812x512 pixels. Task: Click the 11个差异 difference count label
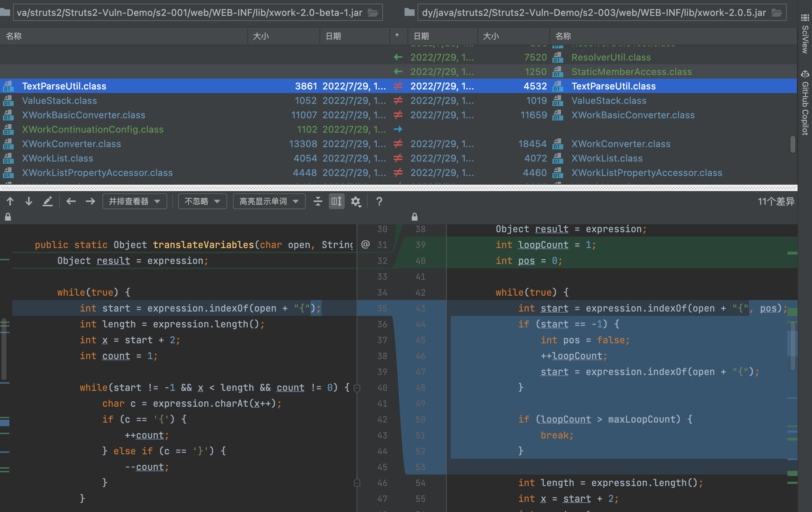(x=776, y=201)
